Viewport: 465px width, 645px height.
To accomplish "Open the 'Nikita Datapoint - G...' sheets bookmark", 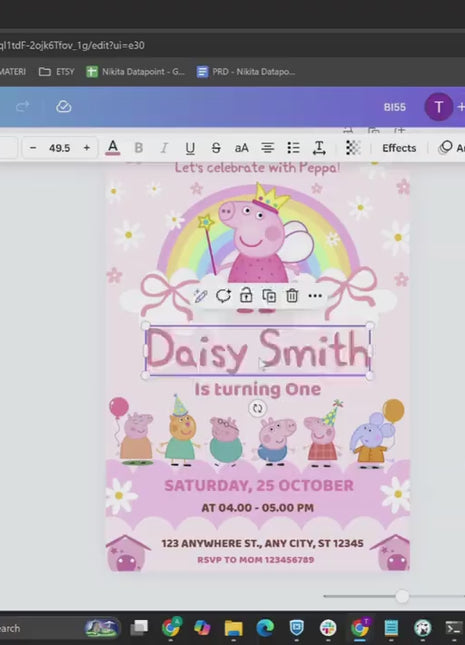I will pos(135,72).
